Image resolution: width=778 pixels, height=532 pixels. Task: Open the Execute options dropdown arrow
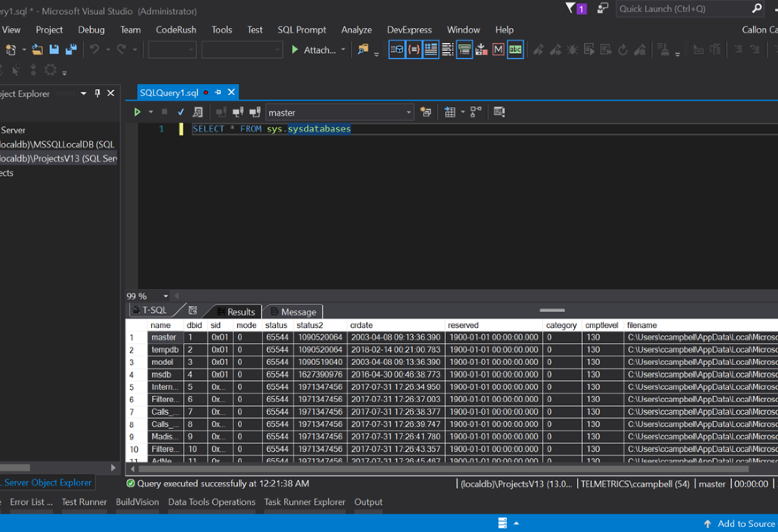(x=151, y=112)
